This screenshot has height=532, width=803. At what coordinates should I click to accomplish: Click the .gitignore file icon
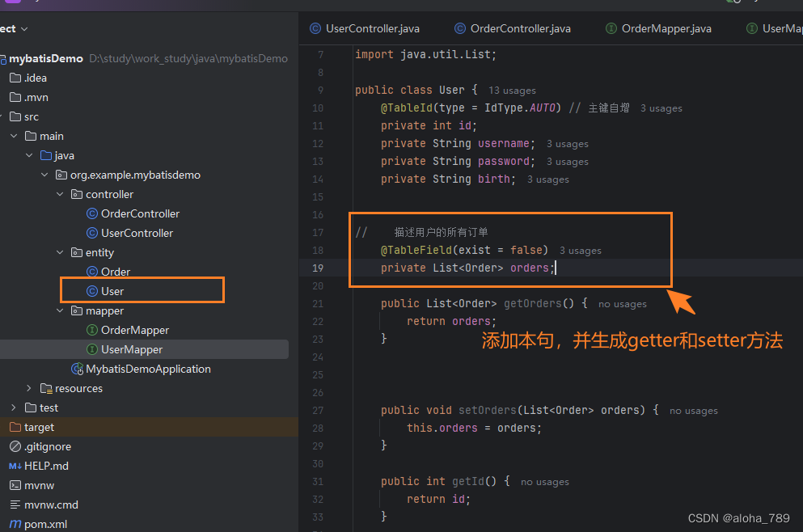15,446
